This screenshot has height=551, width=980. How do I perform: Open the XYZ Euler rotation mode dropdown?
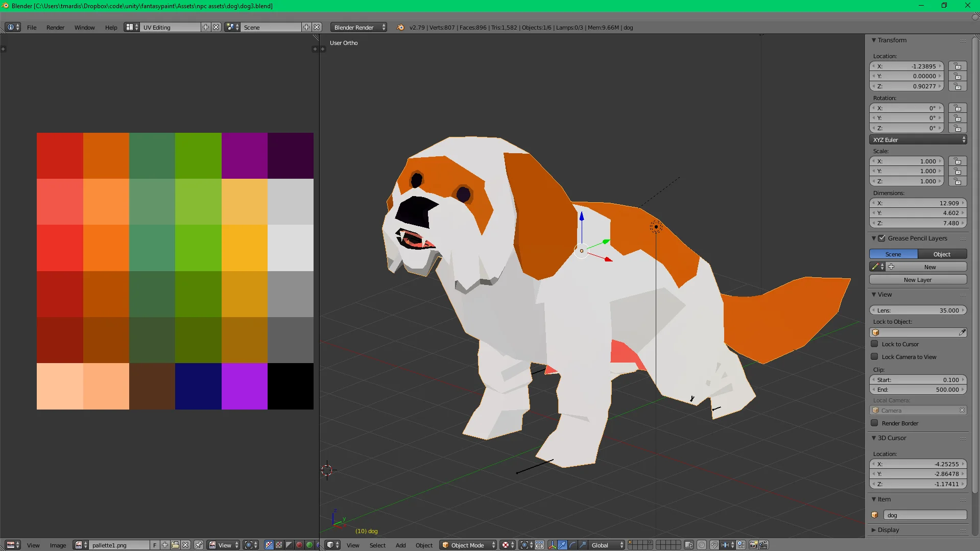pyautogui.click(x=918, y=140)
